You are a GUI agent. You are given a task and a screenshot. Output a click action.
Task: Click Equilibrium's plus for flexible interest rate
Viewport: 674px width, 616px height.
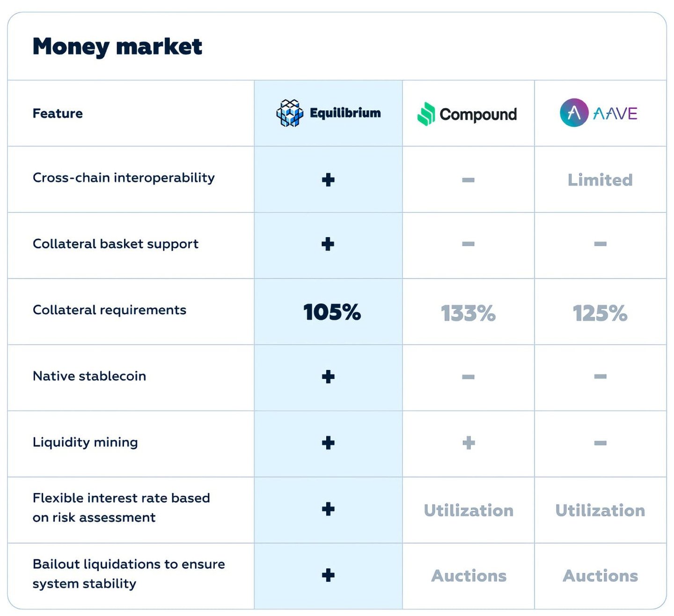tap(328, 509)
